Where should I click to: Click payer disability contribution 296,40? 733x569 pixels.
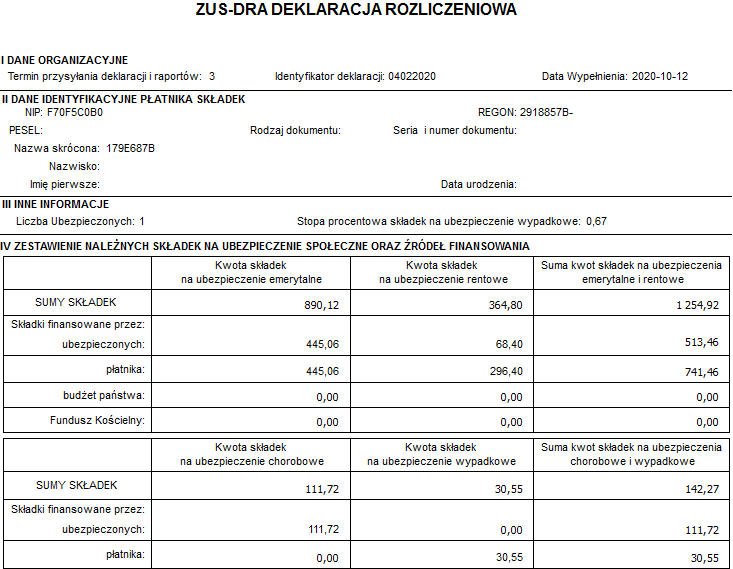[x=506, y=371]
